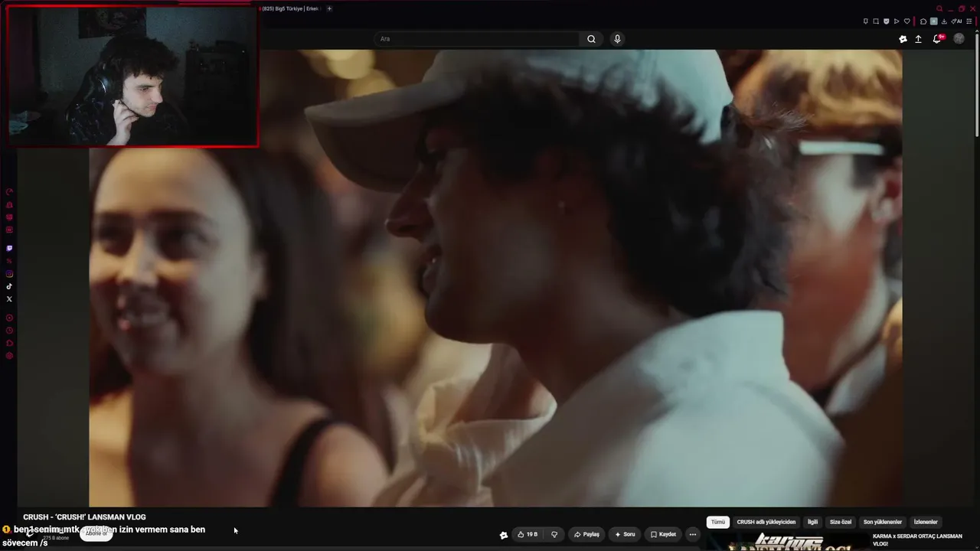Open the browser extensions cube icon
Image resolution: width=980 pixels, height=551 pixels.
(x=923, y=21)
